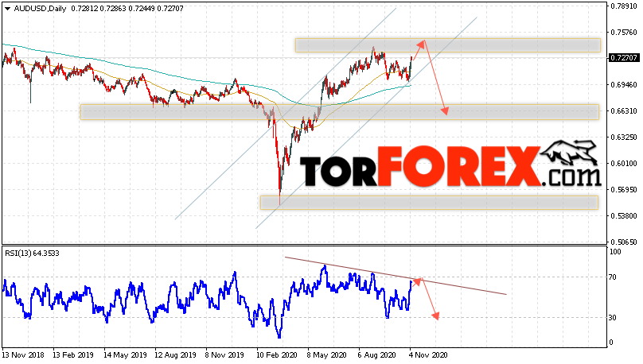Click the 12 Aug 2019 date label
Screen dimensions: 643x364
pyautogui.click(x=176, y=355)
